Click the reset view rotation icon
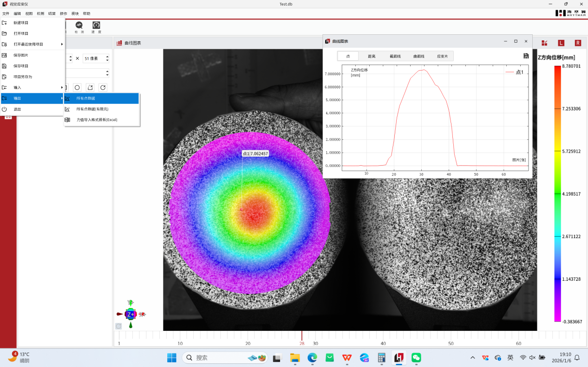The width and height of the screenshot is (588, 367). click(x=118, y=326)
